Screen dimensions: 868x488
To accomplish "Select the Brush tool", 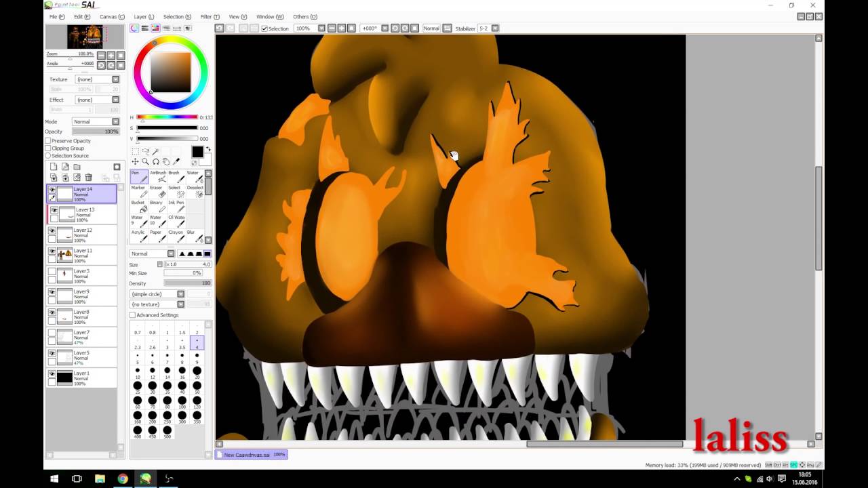I will 176,177.
